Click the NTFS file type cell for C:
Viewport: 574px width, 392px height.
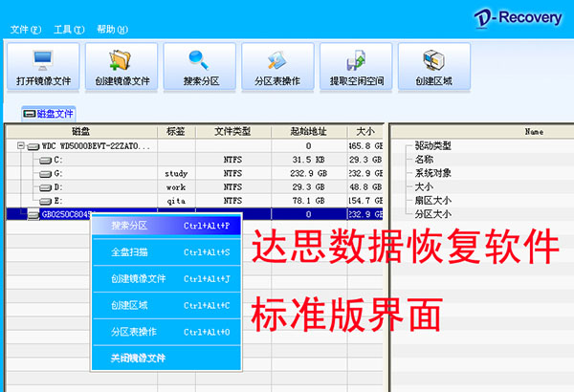[232, 160]
